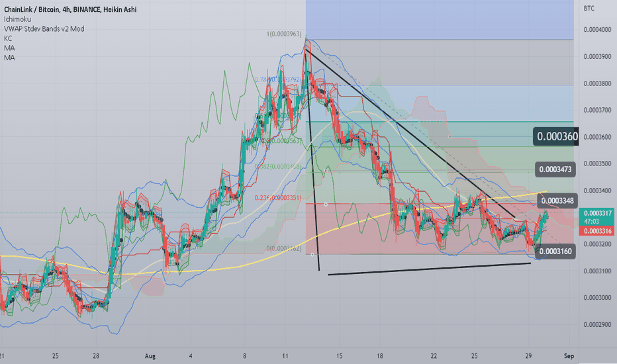Viewport: 617px width, 364px height.
Task: Click the 0.0003473 price tag
Action: point(555,169)
